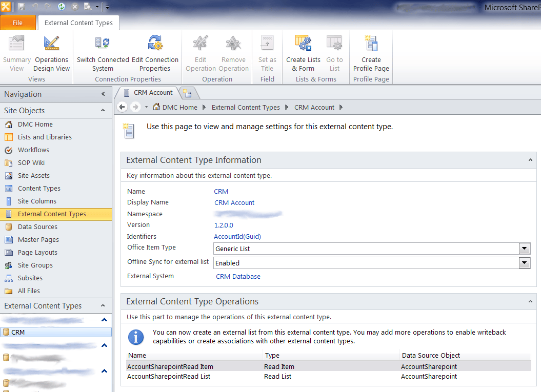Click the Forward navigation arrow

click(135, 107)
